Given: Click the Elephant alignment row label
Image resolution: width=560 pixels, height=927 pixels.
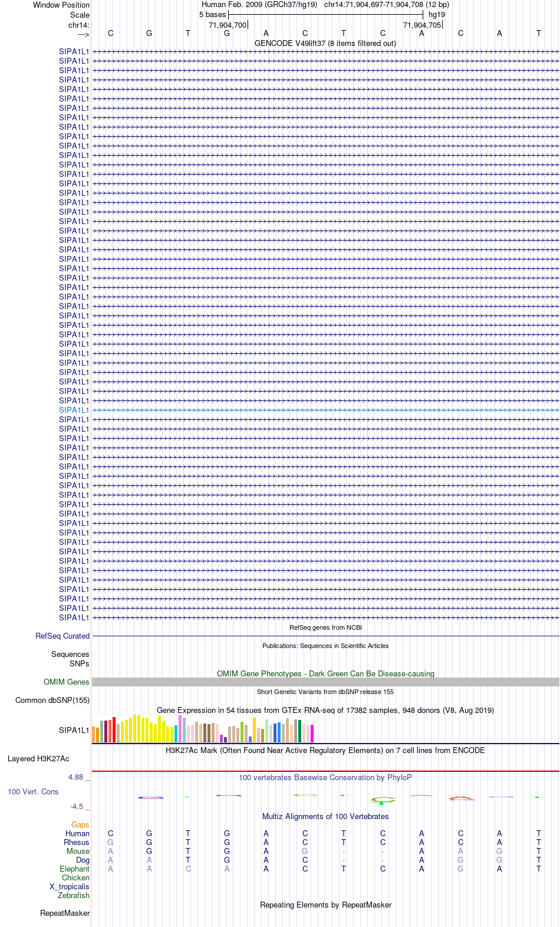Looking at the screenshot, I should tap(74, 869).
